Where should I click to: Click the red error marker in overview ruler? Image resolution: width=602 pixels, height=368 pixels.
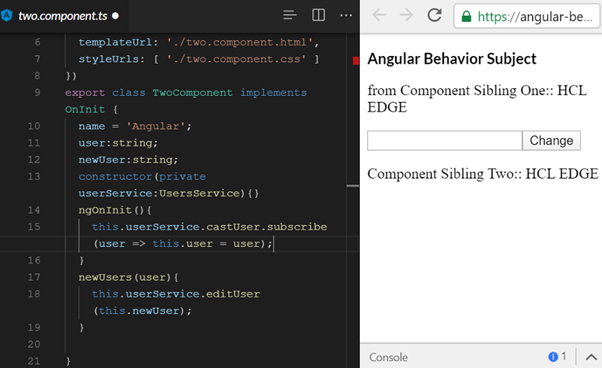tap(356, 61)
